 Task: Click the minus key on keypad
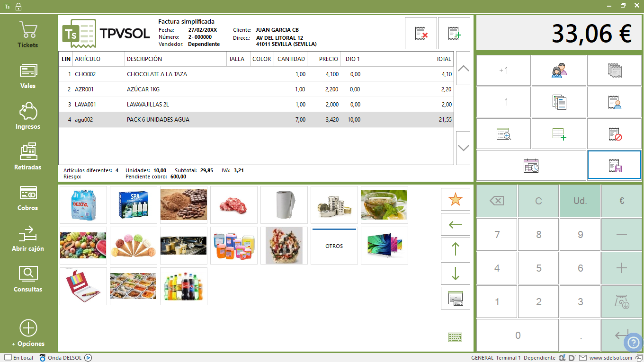click(x=622, y=234)
